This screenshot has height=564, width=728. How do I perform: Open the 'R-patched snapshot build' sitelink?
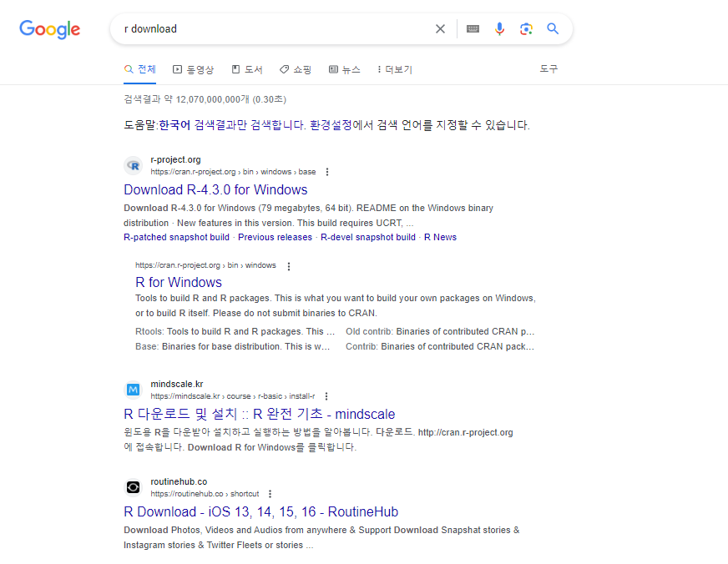(x=176, y=238)
